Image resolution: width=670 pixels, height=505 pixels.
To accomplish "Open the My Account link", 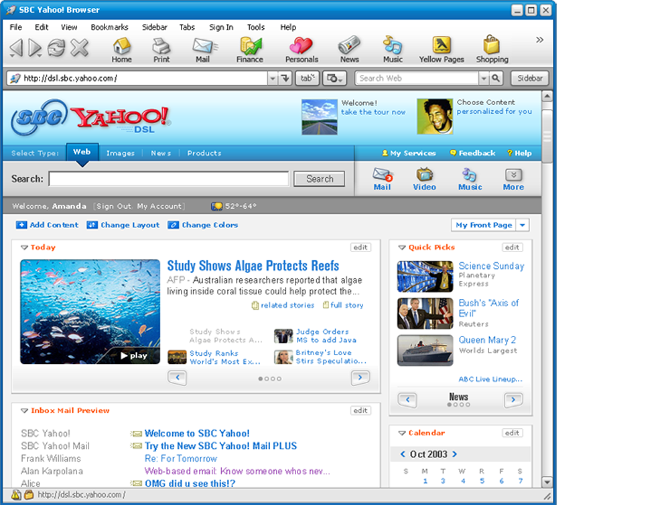I will 159,206.
